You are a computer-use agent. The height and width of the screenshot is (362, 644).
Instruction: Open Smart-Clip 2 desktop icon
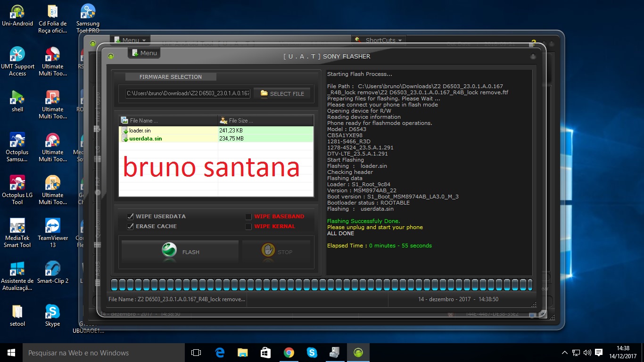(x=52, y=272)
